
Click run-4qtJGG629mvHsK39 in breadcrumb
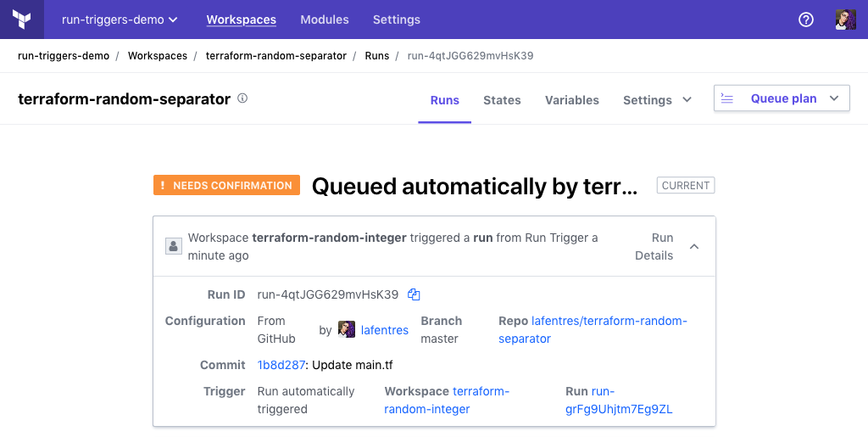(470, 56)
